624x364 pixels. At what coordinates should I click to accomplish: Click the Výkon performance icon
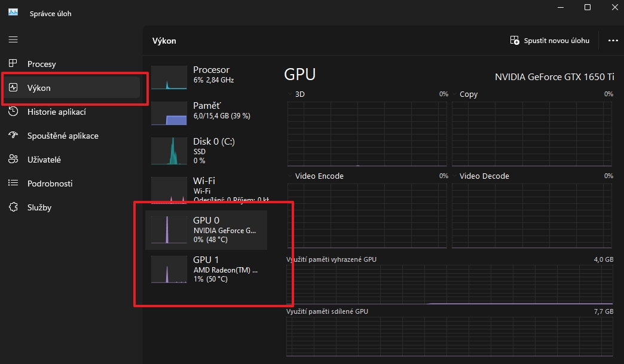13,88
